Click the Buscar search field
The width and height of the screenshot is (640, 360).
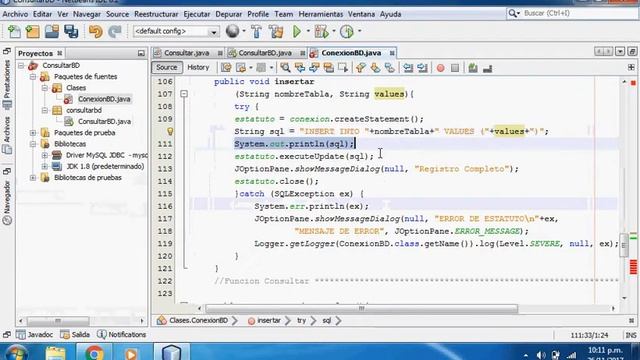(572, 13)
